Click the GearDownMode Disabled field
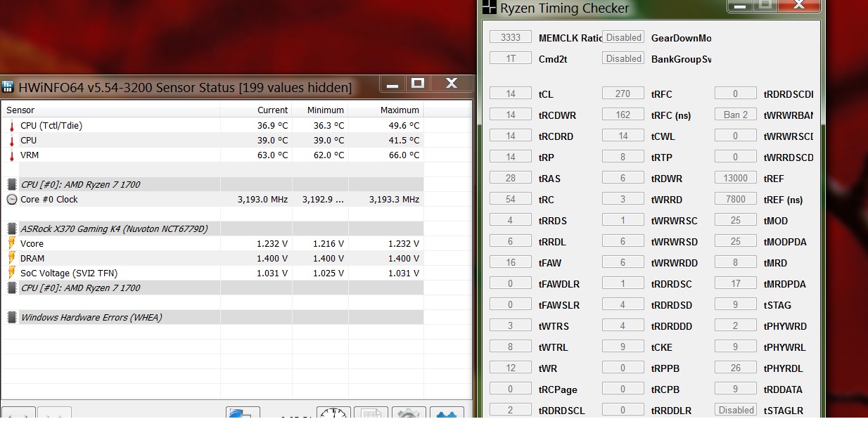The image size is (868, 438). tap(623, 37)
